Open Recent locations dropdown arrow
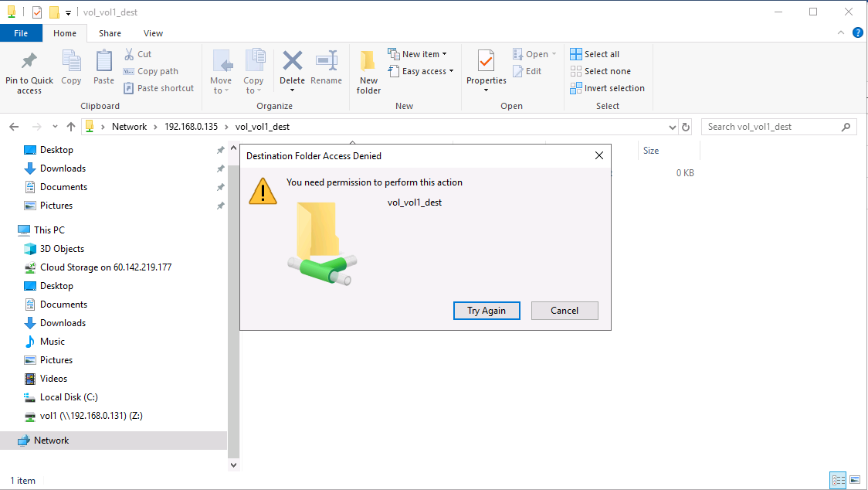 tap(55, 127)
